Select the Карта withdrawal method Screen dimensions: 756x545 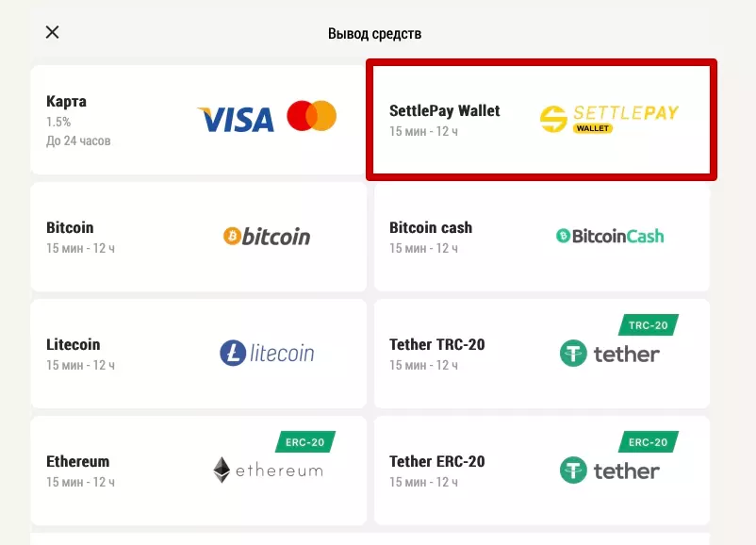[66, 102]
